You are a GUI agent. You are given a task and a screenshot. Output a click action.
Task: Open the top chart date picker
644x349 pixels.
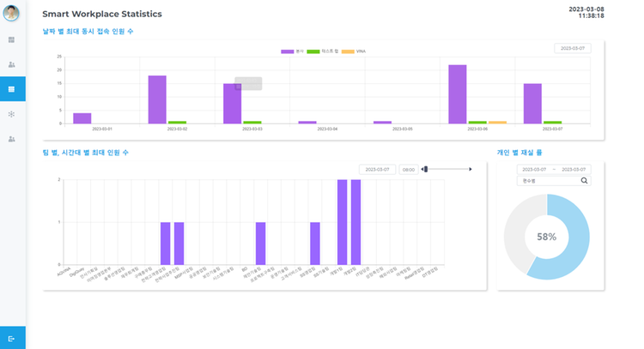573,49
